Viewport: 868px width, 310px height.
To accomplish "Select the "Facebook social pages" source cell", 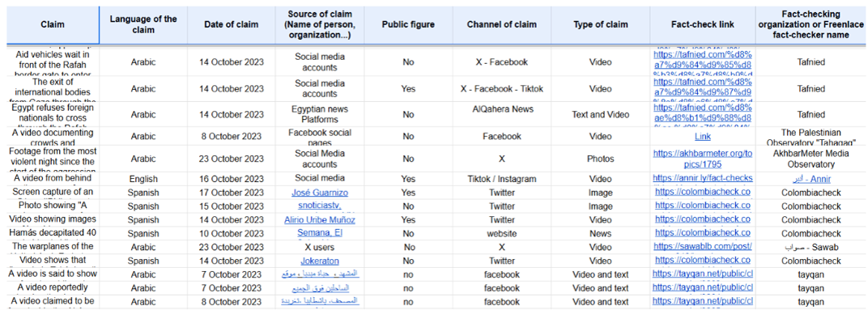I will pos(319,136).
